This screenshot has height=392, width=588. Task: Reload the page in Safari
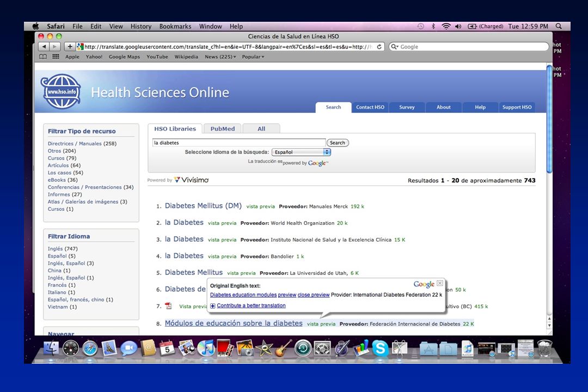click(x=379, y=46)
